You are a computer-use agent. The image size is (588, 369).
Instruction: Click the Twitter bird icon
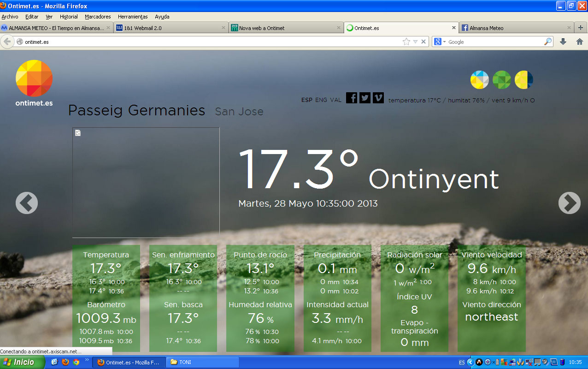click(365, 98)
